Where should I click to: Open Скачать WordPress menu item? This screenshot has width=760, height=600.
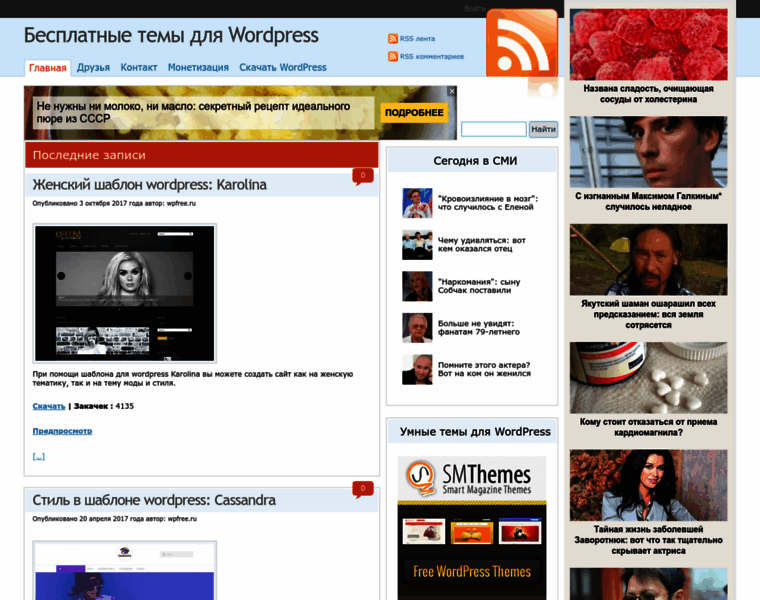283,67
